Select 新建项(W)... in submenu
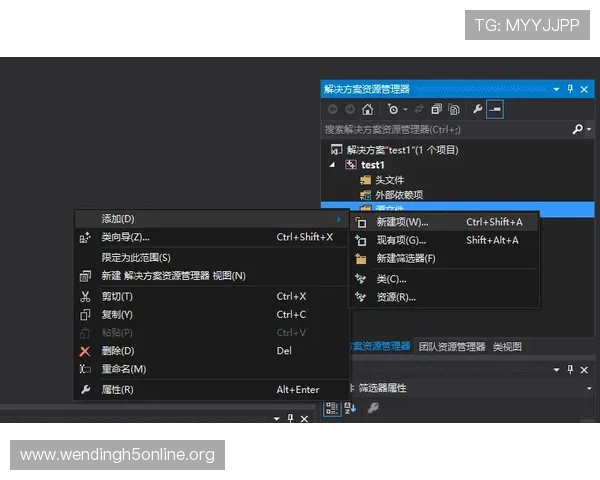This screenshot has width=600, height=480. point(444,222)
